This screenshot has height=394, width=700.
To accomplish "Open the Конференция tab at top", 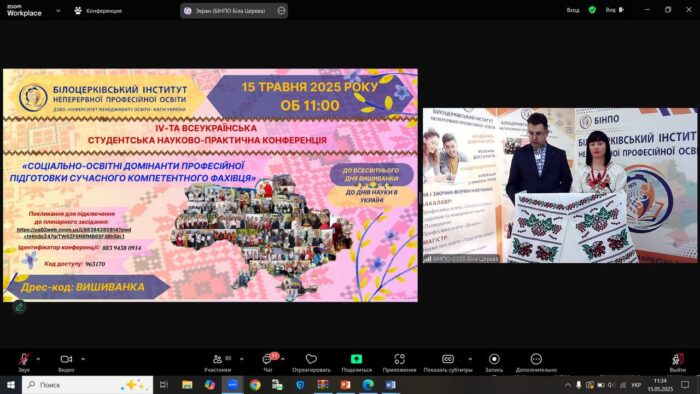I will point(98,11).
